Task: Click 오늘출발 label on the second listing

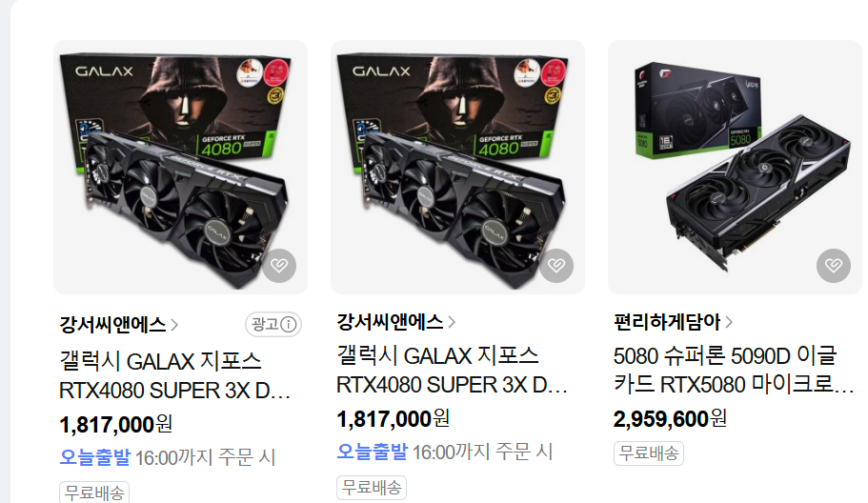Action: click(x=372, y=452)
